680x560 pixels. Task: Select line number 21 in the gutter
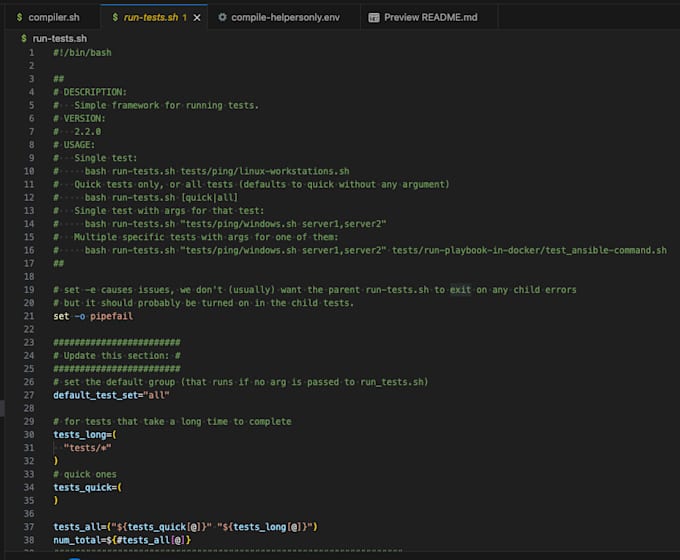(29, 316)
